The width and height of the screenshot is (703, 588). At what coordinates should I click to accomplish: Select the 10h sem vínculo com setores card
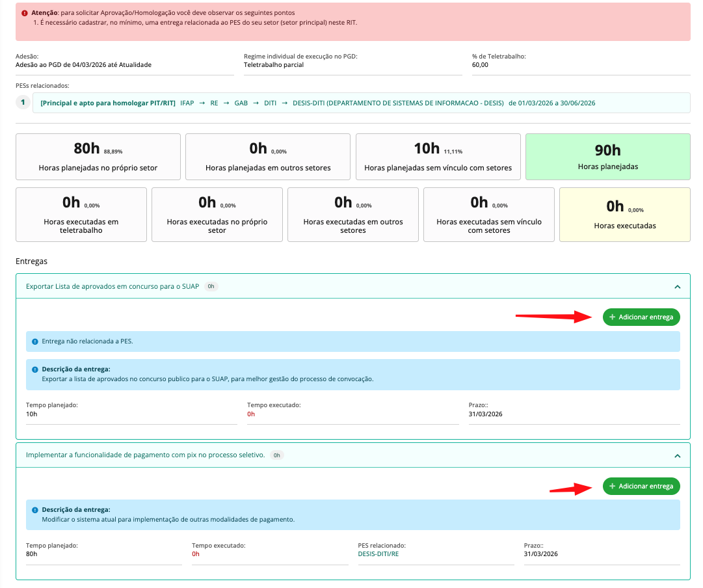click(x=438, y=157)
